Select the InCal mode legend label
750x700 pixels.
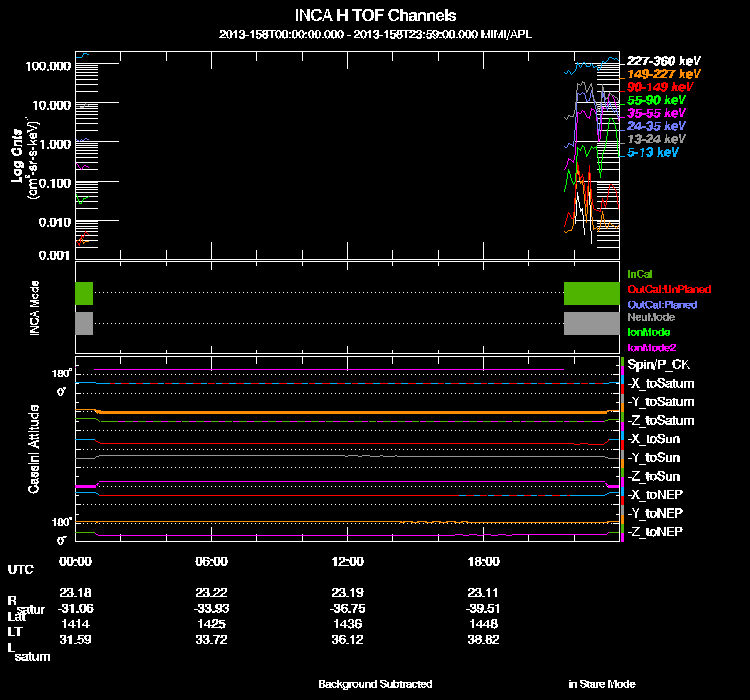point(638,273)
